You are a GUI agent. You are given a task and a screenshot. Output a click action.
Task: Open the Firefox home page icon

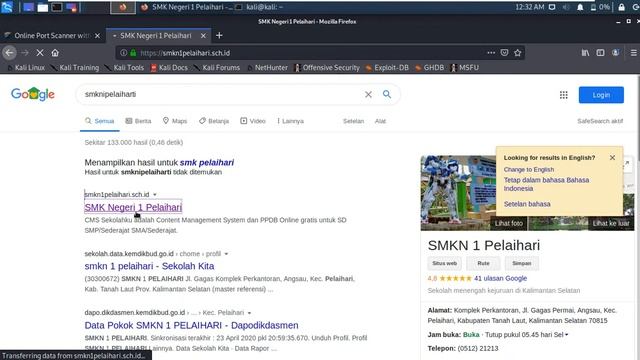[x=55, y=53]
